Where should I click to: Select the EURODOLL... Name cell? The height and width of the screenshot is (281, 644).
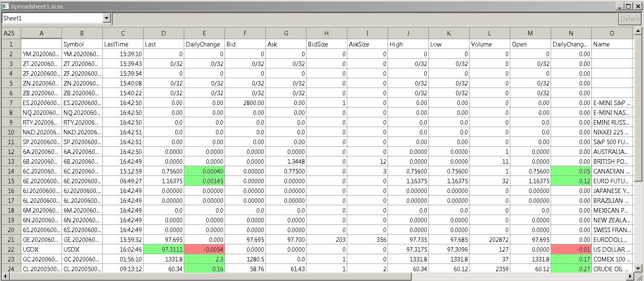[x=612, y=239]
